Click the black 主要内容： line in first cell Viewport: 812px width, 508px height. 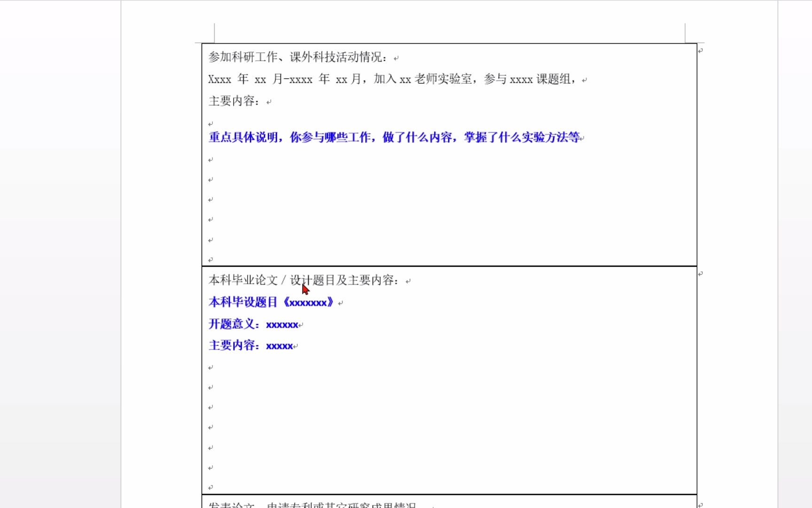(x=234, y=101)
